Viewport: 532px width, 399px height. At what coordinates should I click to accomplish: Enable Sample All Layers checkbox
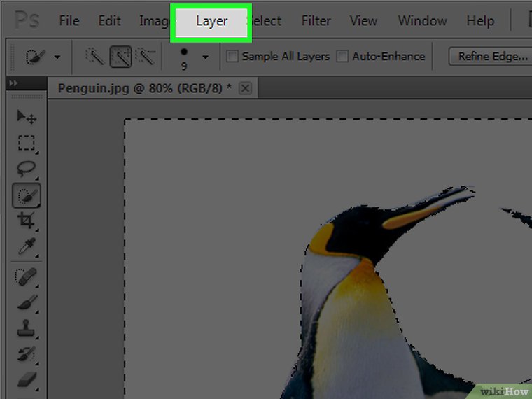tap(232, 56)
